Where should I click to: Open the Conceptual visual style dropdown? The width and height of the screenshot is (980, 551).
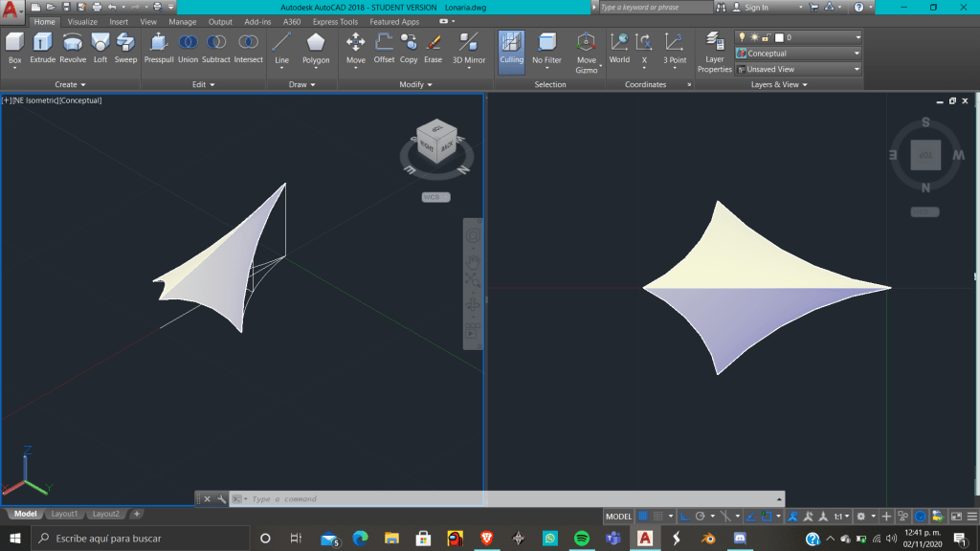click(798, 54)
